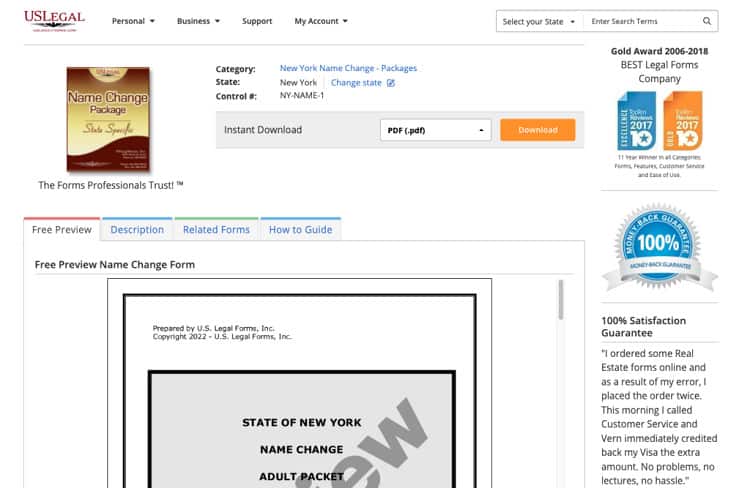
Task: Open the Business dropdown menu
Action: (x=199, y=21)
